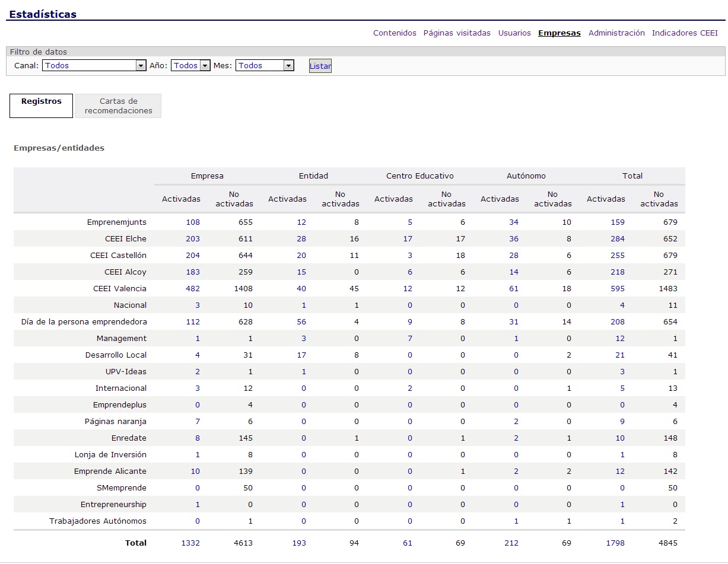Open the Canal dropdown filter

[x=94, y=66]
